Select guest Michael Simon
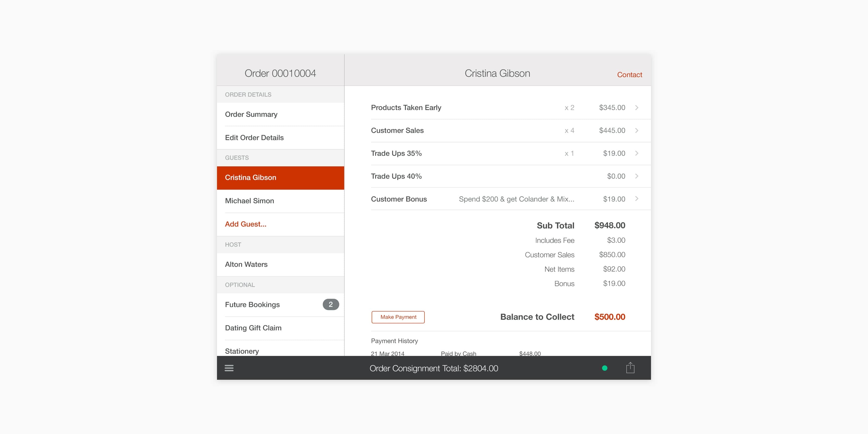Screen dimensions: 868x434 click(x=249, y=201)
